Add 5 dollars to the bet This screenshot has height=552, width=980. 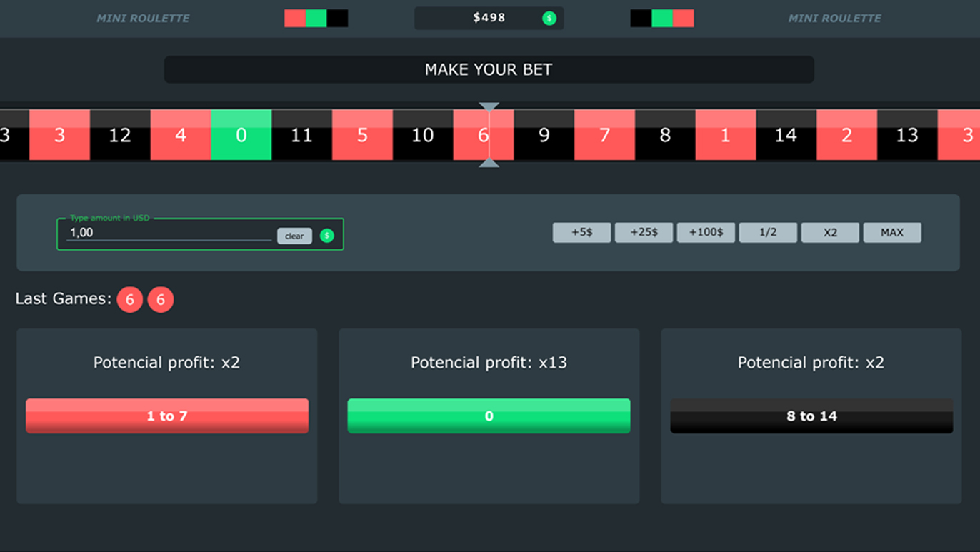581,232
